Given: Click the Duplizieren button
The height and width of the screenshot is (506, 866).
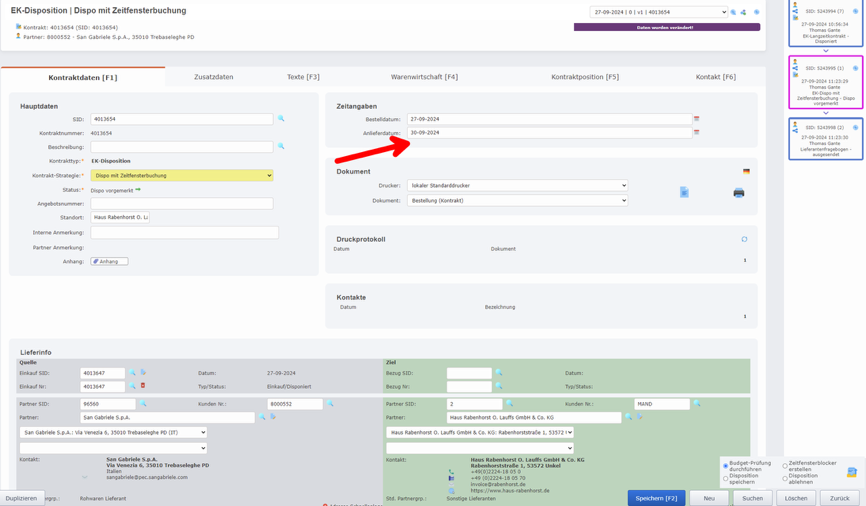Looking at the screenshot, I should pyautogui.click(x=21, y=498).
